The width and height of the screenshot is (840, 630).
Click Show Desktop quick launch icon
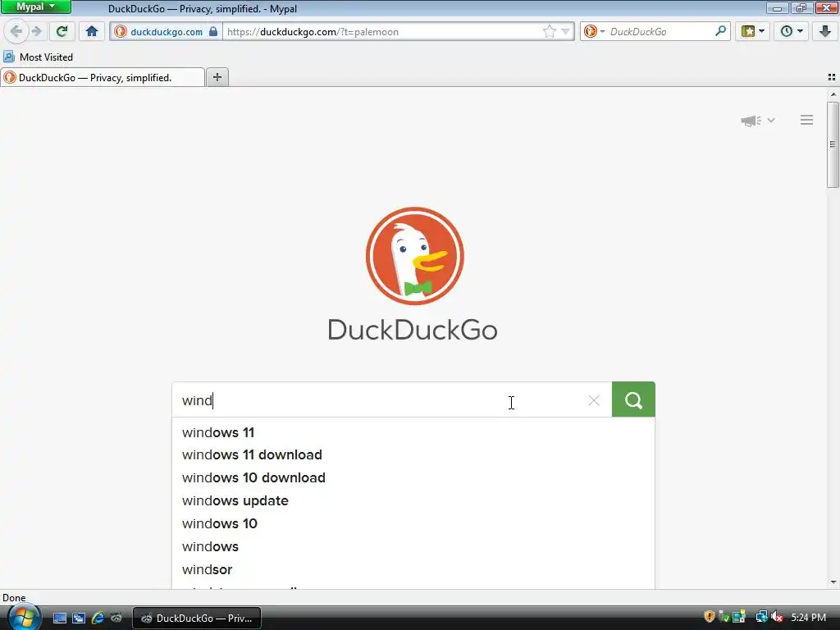click(60, 619)
